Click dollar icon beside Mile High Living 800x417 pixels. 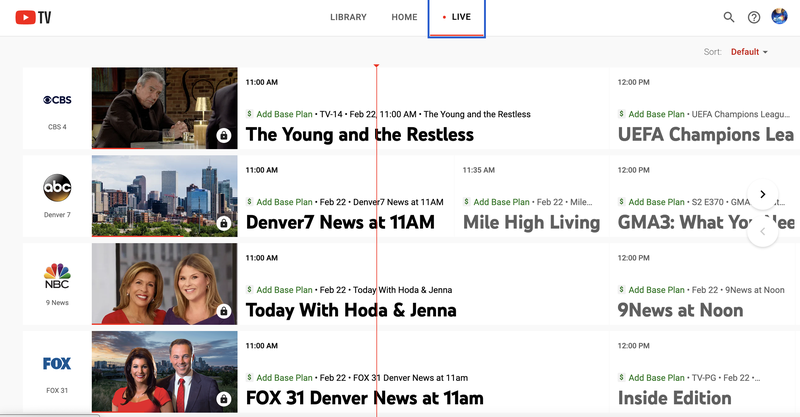click(x=466, y=202)
